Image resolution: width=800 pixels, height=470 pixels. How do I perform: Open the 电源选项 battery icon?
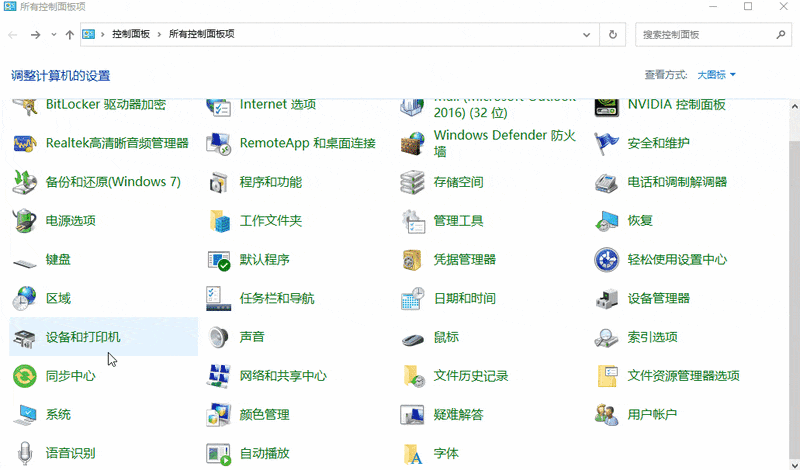point(24,221)
